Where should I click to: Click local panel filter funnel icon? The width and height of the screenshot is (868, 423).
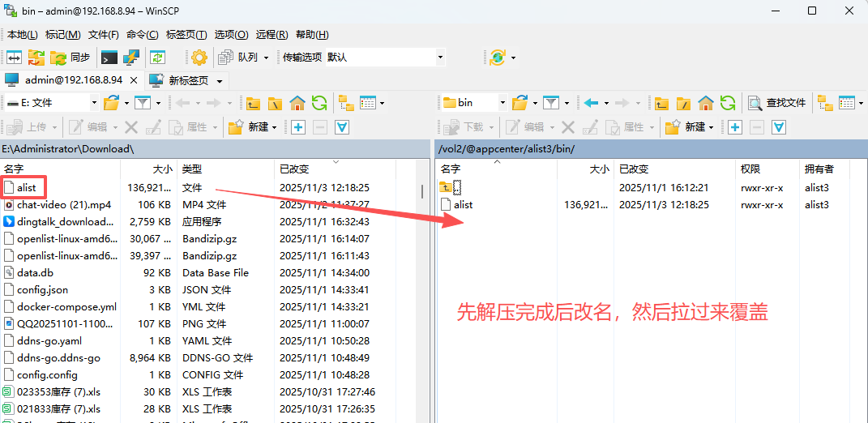point(143,103)
